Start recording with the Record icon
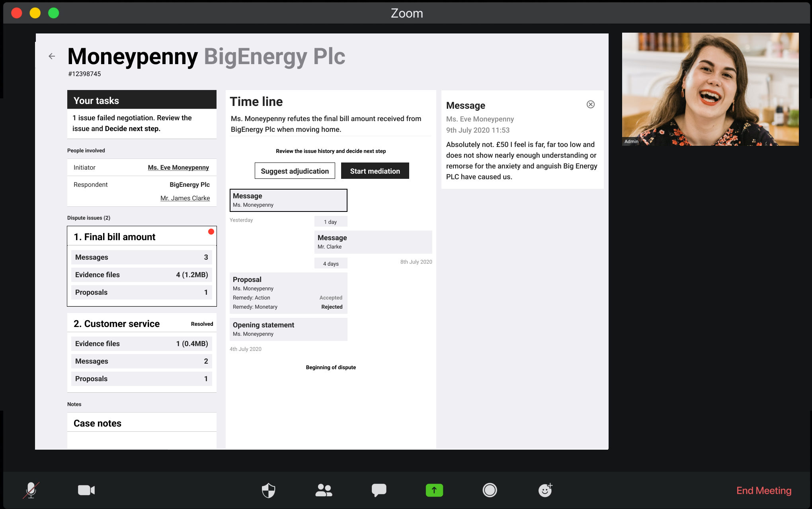The height and width of the screenshot is (509, 812). 490,490
